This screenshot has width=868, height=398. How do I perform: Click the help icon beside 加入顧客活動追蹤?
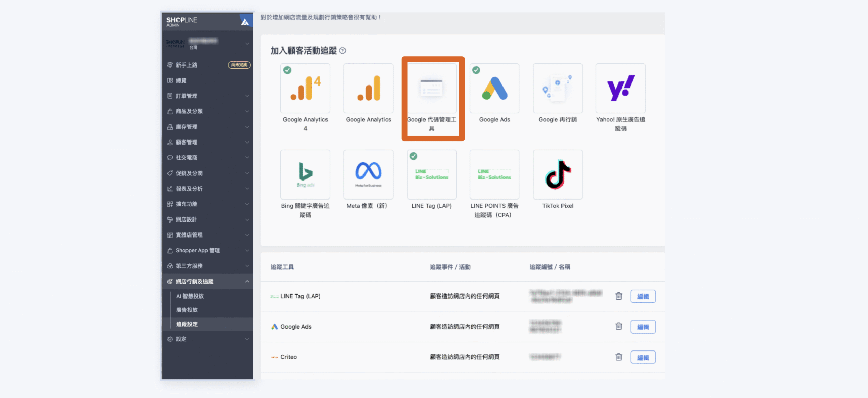point(343,51)
